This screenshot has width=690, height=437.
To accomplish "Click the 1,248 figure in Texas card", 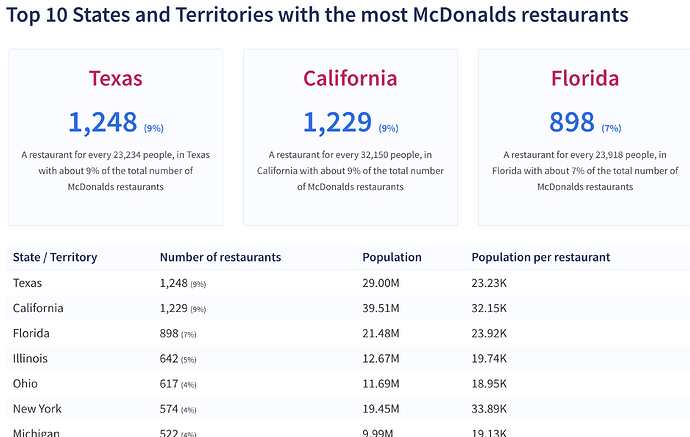I will tap(103, 122).
